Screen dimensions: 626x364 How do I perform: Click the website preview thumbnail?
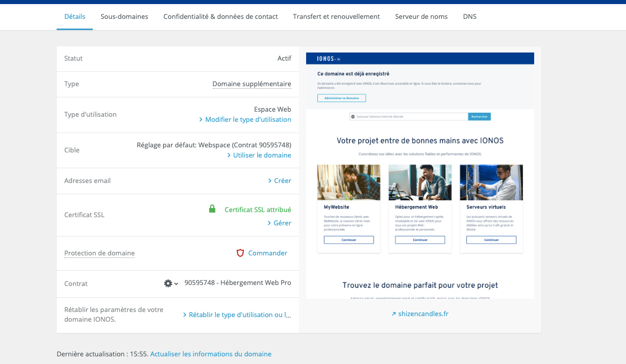click(x=420, y=175)
